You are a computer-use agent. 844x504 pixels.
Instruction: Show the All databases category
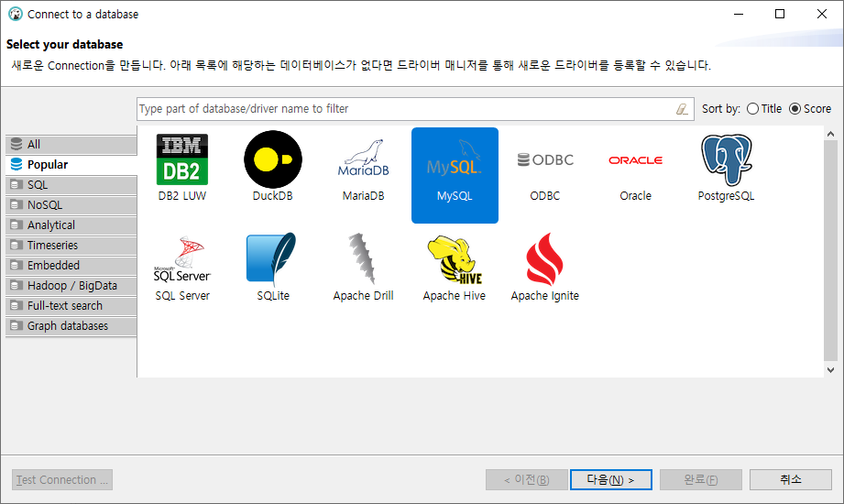[71, 144]
